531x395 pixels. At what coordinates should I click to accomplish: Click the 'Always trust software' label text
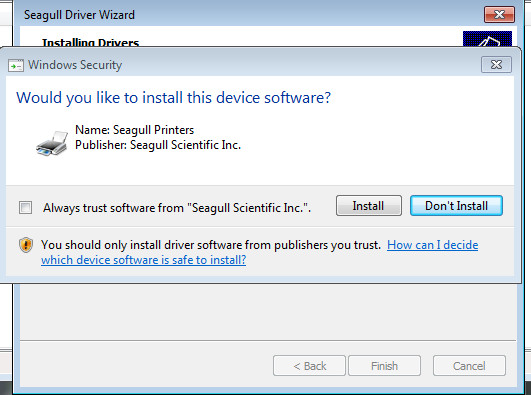click(x=177, y=208)
